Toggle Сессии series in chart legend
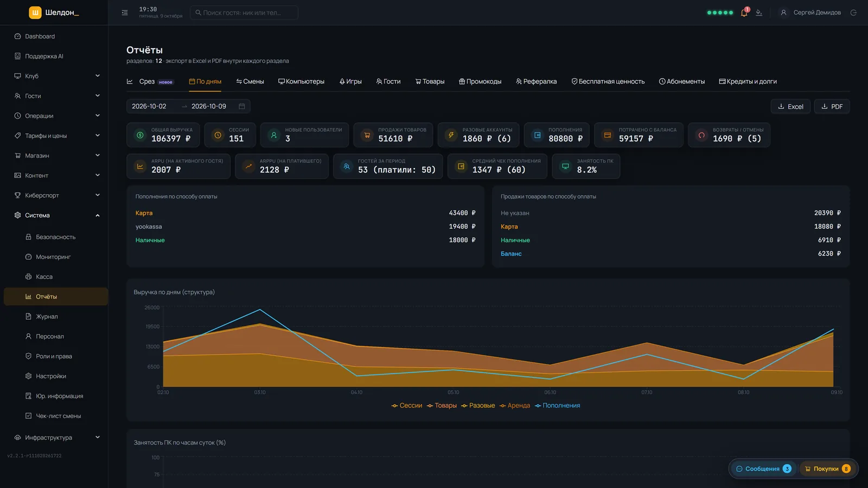Viewport: 868px width, 488px height. tap(407, 406)
